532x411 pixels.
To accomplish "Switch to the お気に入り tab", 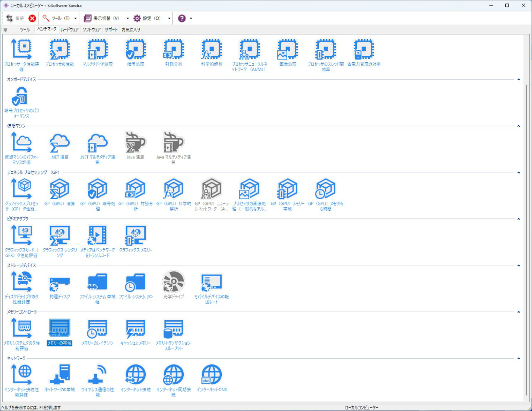I will click(131, 29).
